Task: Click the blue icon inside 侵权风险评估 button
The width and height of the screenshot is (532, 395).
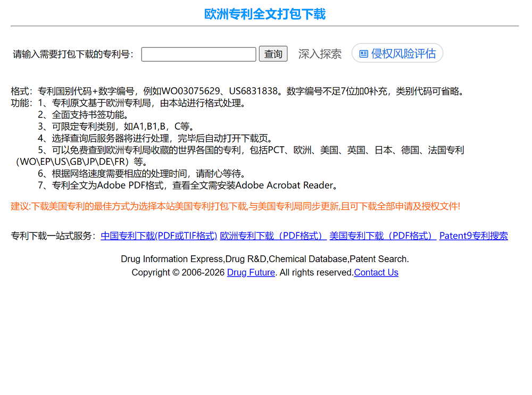Action: [x=364, y=53]
